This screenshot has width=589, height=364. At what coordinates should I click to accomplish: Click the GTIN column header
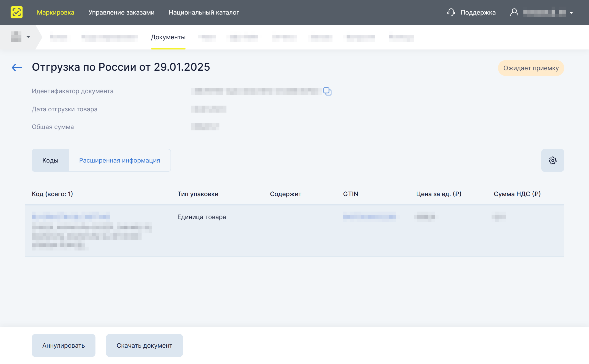351,194
